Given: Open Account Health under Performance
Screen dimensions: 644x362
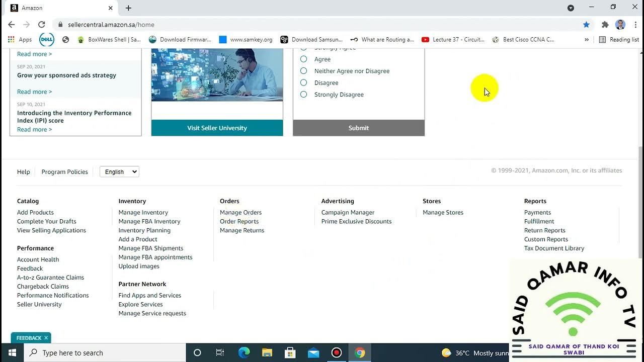Looking at the screenshot, I should pyautogui.click(x=38, y=259).
